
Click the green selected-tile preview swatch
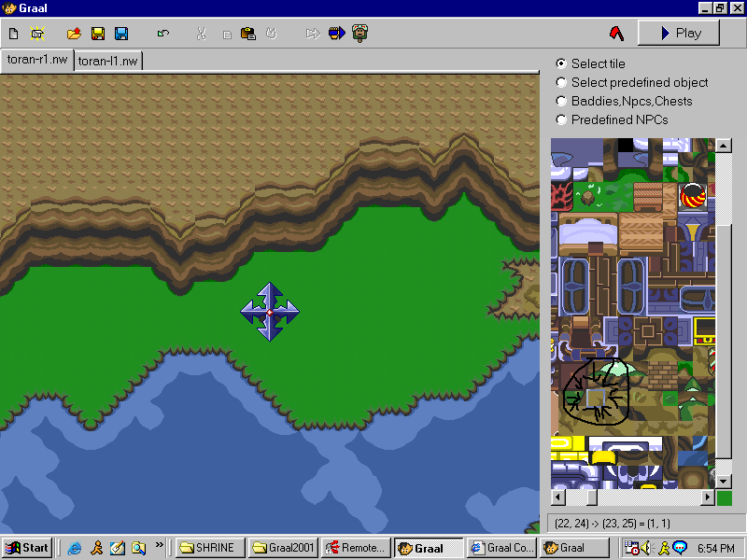pyautogui.click(x=725, y=498)
